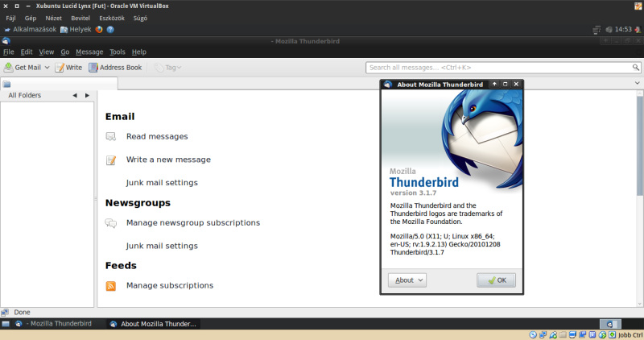
Task: Open Address Book from the toolbar
Action: pyautogui.click(x=115, y=68)
